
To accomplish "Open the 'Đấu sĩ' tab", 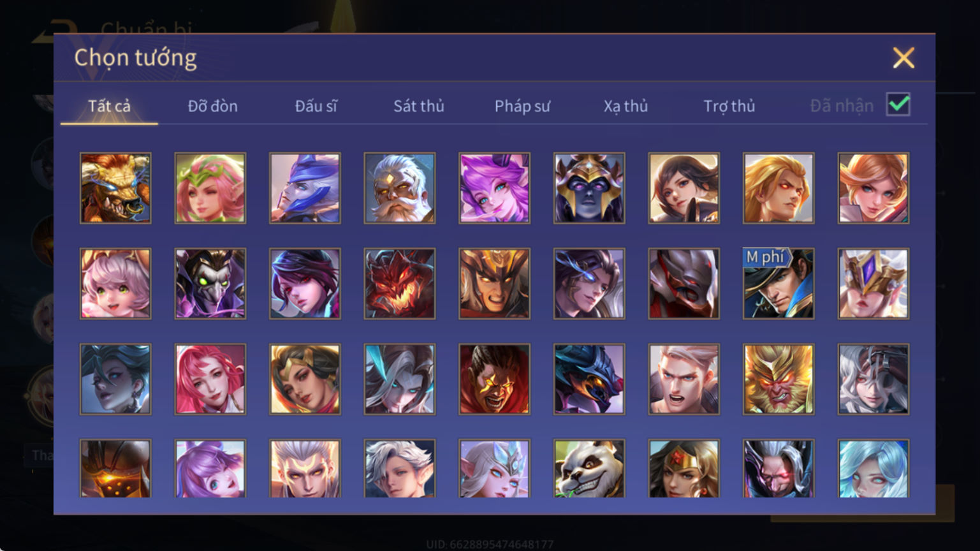I will tap(316, 106).
